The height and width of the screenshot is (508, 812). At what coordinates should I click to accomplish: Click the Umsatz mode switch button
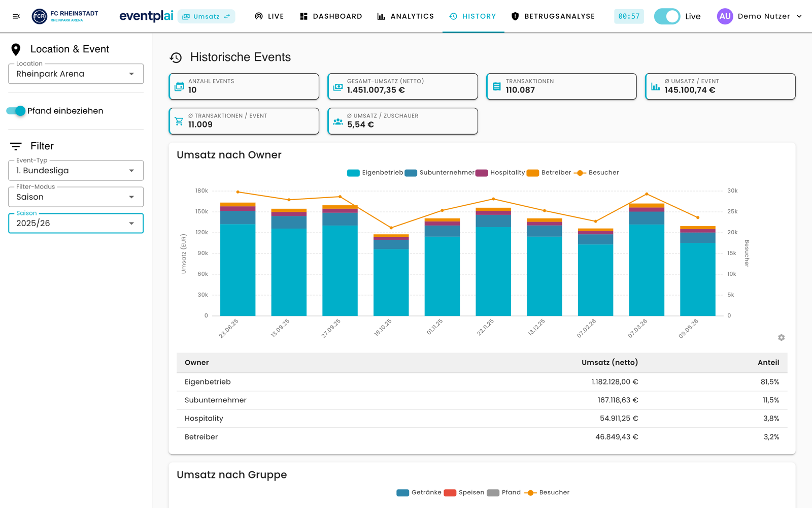click(206, 16)
